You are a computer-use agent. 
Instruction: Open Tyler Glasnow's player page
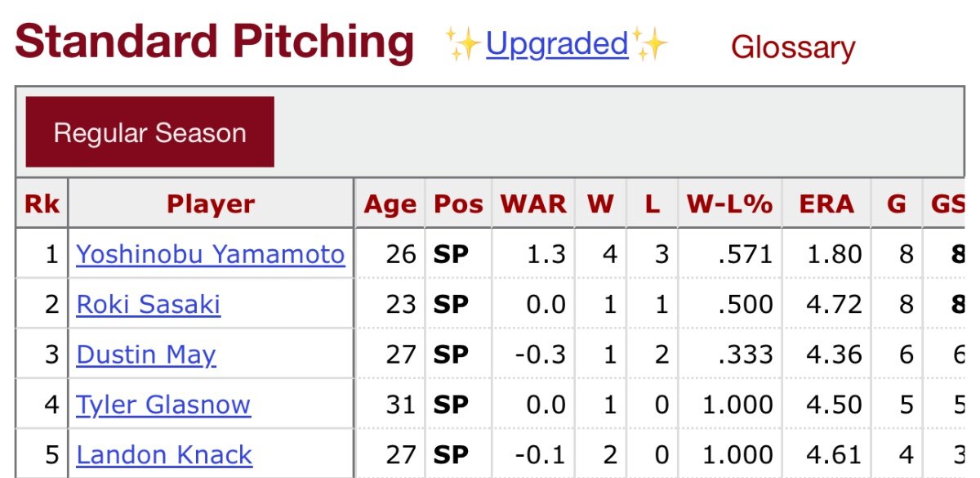coord(163,404)
